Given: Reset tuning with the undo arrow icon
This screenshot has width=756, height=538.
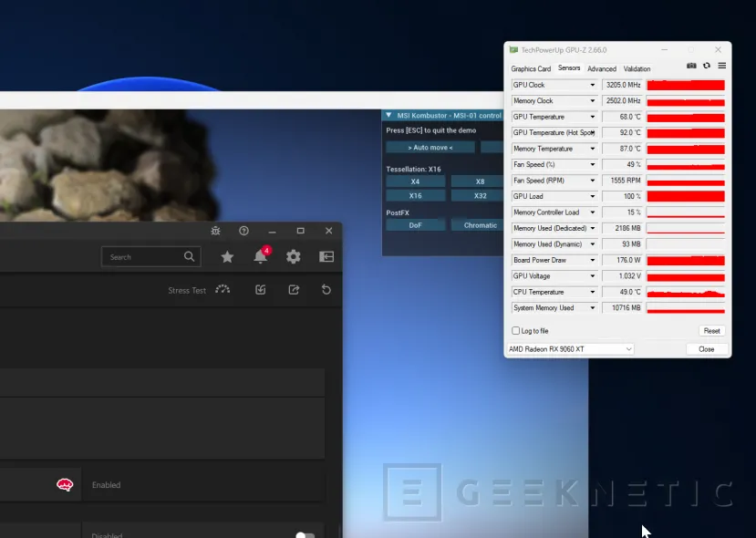Looking at the screenshot, I should [x=326, y=290].
